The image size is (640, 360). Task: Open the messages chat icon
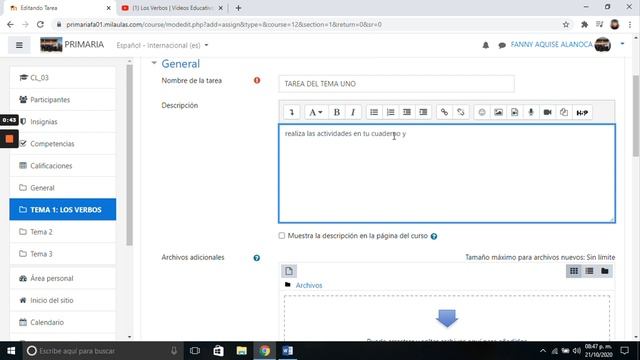coord(502,45)
